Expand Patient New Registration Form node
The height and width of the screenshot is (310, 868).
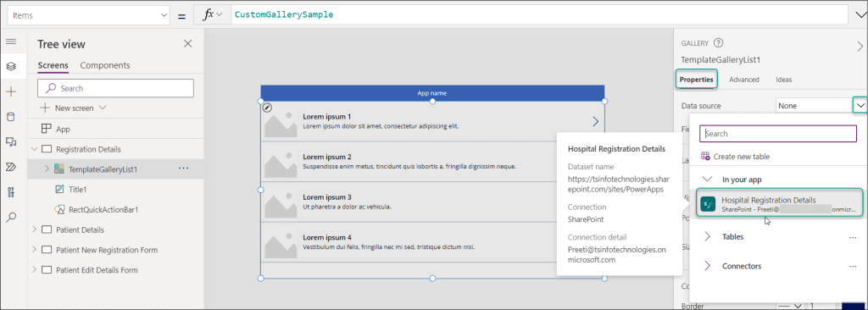(34, 250)
